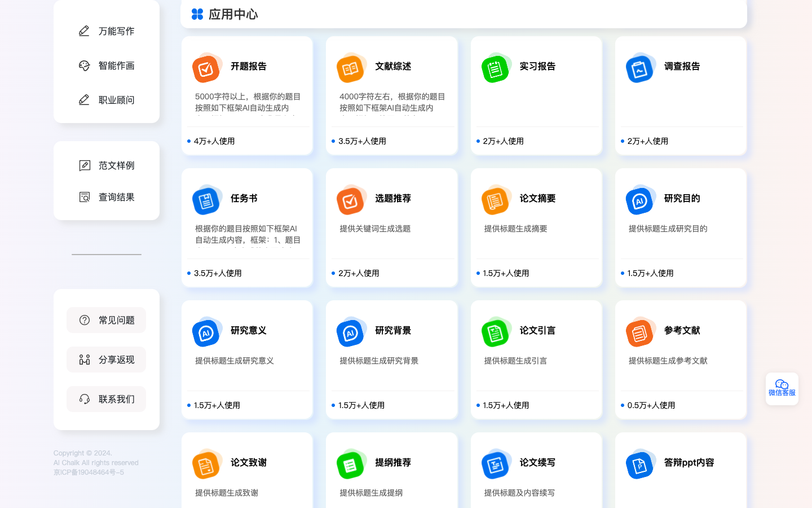812x508 pixels.
Task: Open the 常见问题 button
Action: pyautogui.click(x=107, y=320)
